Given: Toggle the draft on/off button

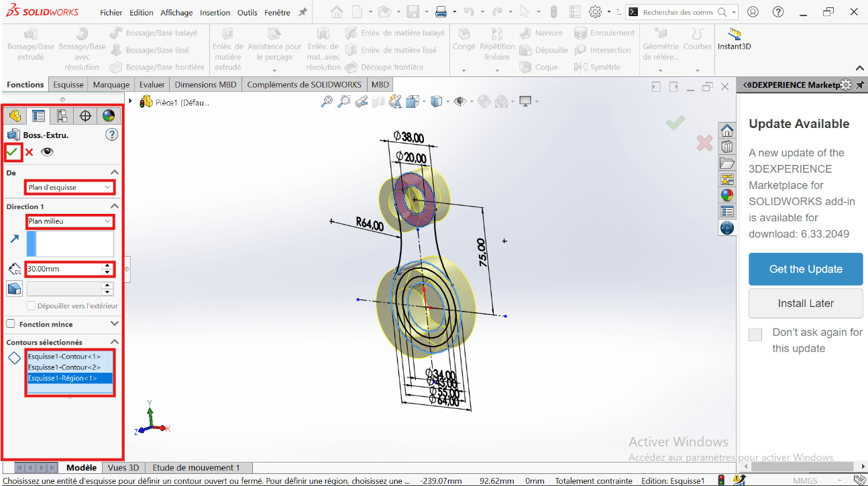Looking at the screenshot, I should pos(15,289).
